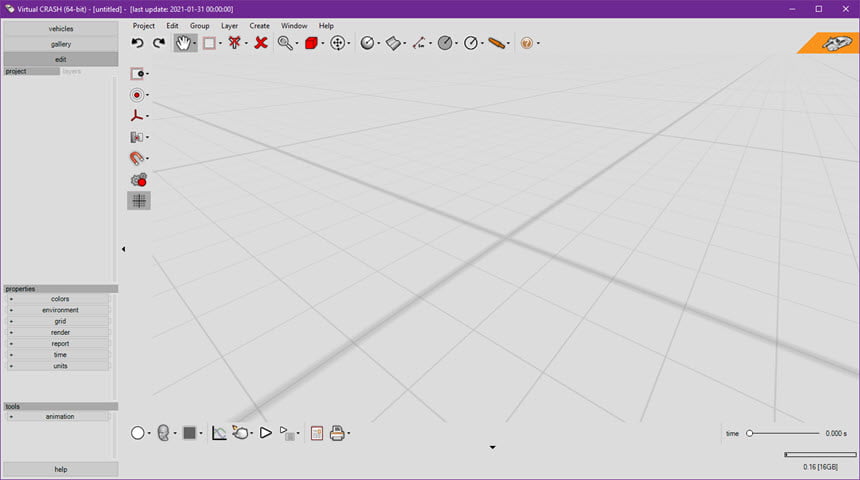Image resolution: width=860 pixels, height=480 pixels.
Task: Click the four-arrow move target icon
Action: (x=338, y=43)
